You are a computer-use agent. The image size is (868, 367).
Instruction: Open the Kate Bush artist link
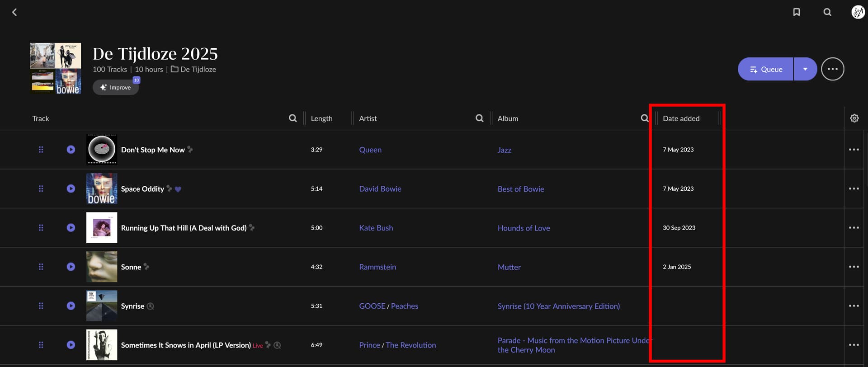(376, 228)
